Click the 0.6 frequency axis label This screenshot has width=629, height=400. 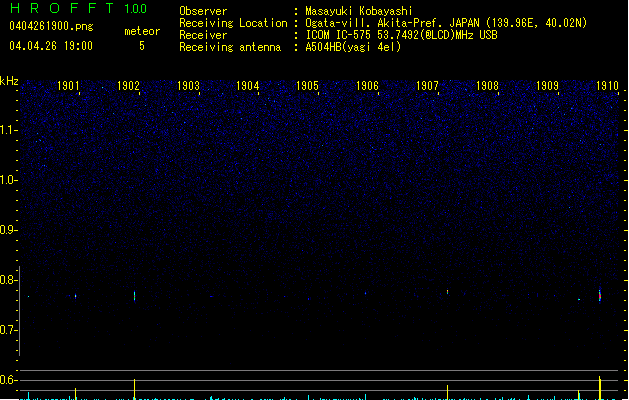click(x=9, y=380)
